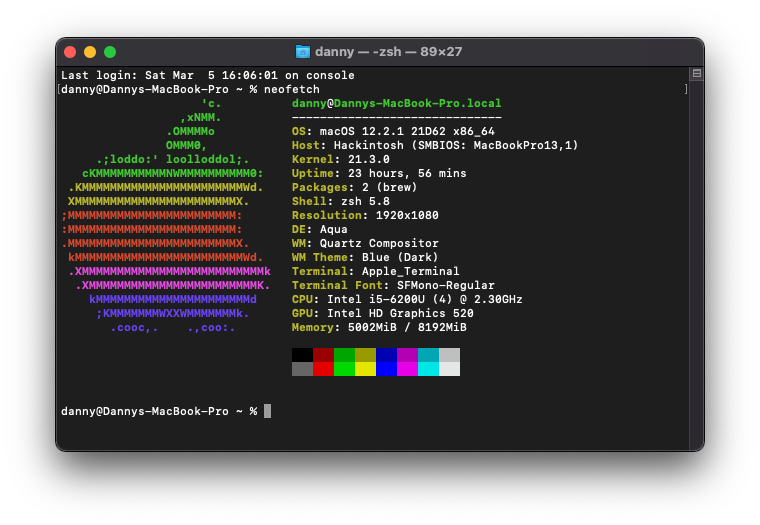Click the Kernel value "21.3.0"

point(368,159)
